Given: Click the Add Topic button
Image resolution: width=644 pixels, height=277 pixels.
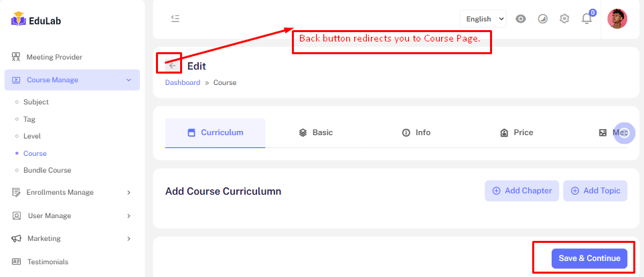Looking at the screenshot, I should 595,191.
